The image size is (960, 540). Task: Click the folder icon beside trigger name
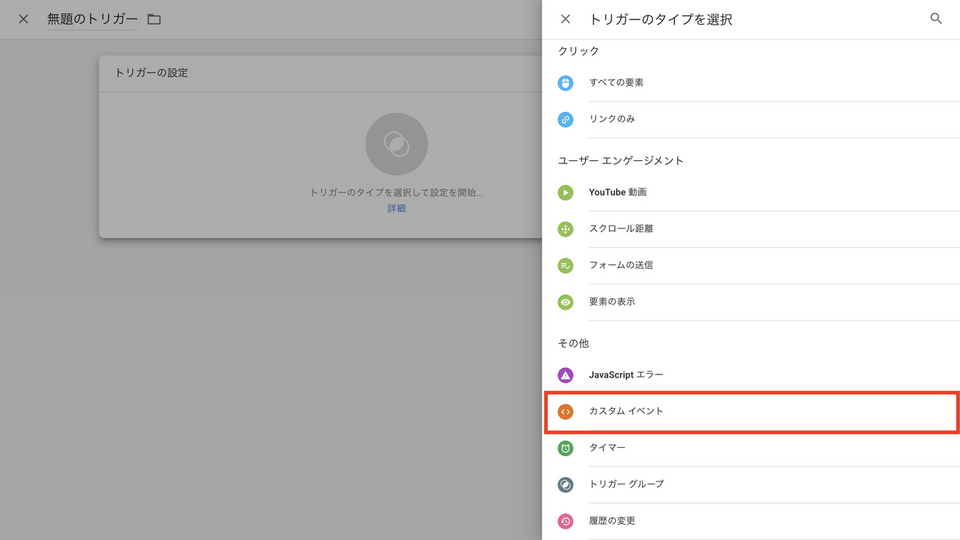154,19
